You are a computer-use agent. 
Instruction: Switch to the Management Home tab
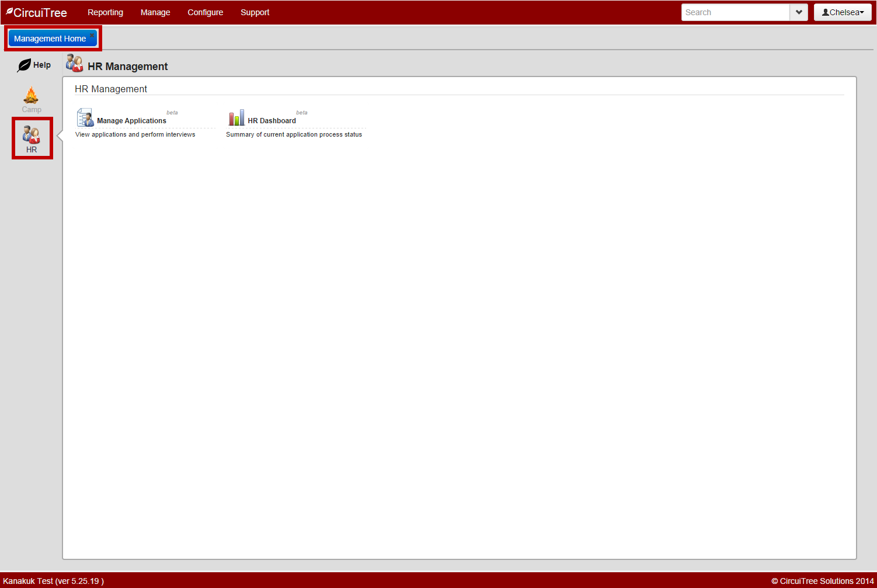tap(50, 39)
